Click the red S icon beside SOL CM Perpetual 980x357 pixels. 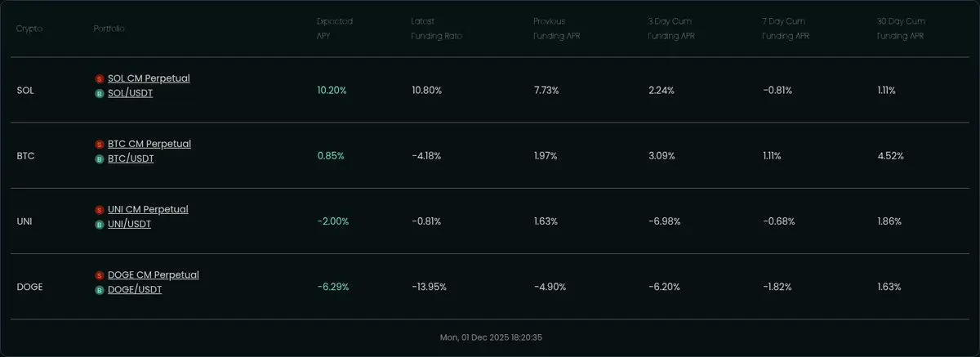click(100, 79)
